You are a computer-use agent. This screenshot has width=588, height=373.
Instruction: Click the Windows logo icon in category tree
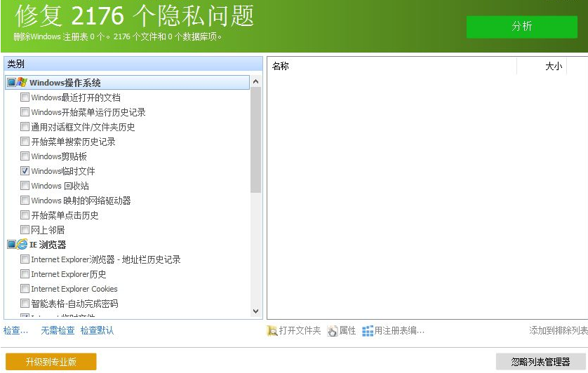point(22,82)
